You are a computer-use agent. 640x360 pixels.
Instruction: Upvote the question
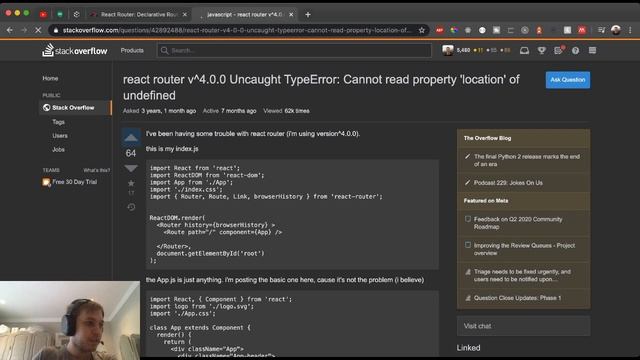131,138
